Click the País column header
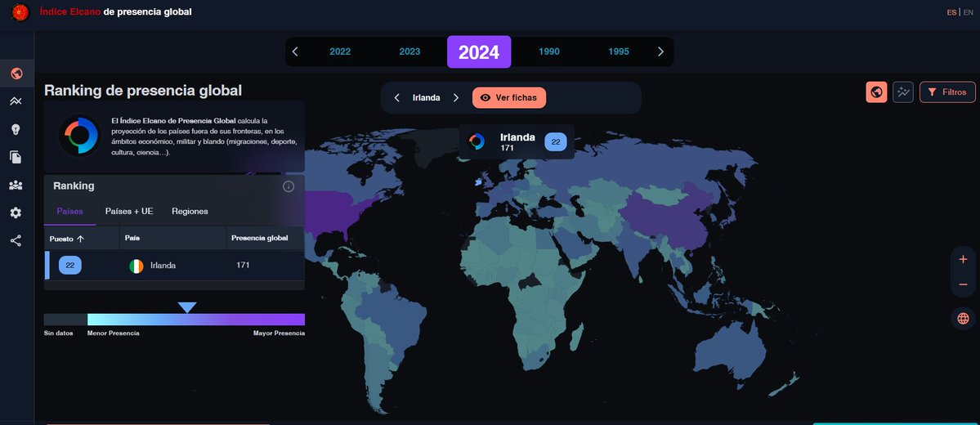980x425 pixels. (132, 238)
